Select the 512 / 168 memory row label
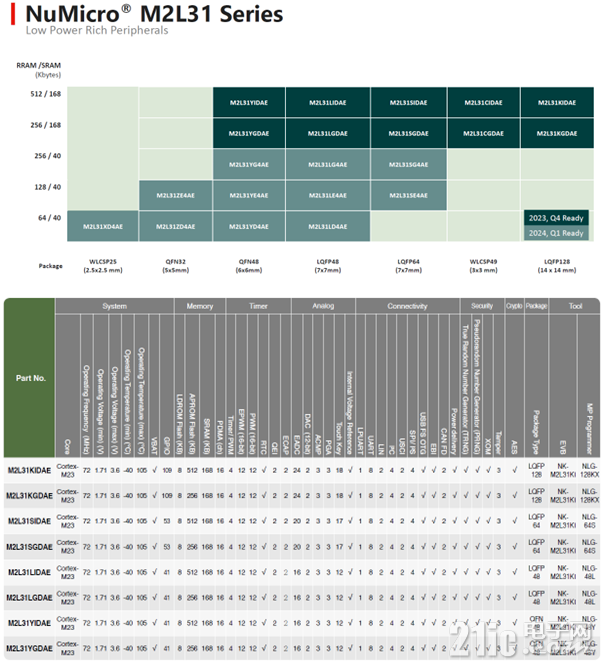Screen dimensions: 603x664 [45, 94]
